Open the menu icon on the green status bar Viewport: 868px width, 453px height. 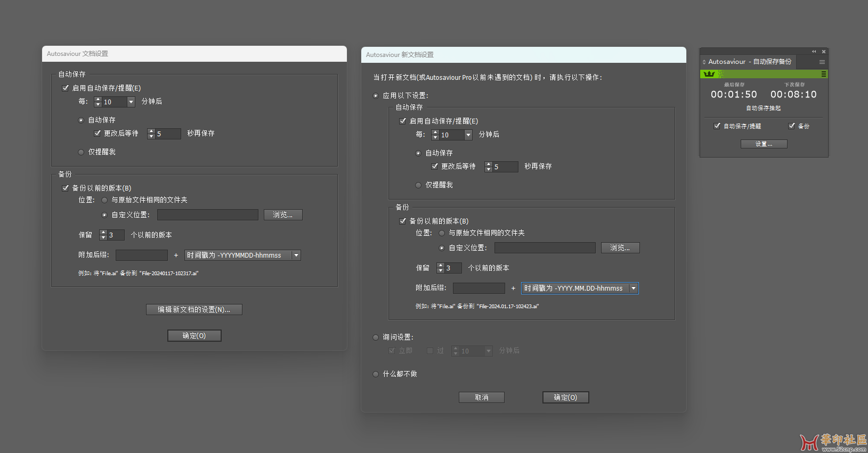824,74
